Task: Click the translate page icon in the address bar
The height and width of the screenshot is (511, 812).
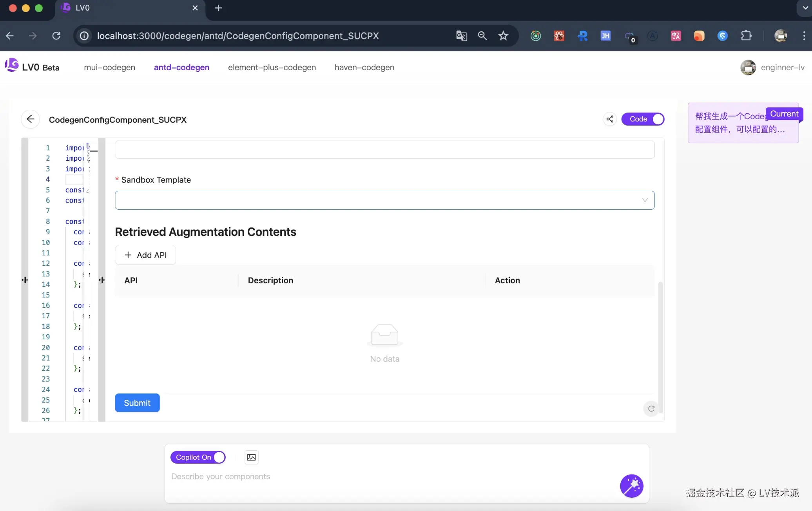Action: tap(461, 36)
